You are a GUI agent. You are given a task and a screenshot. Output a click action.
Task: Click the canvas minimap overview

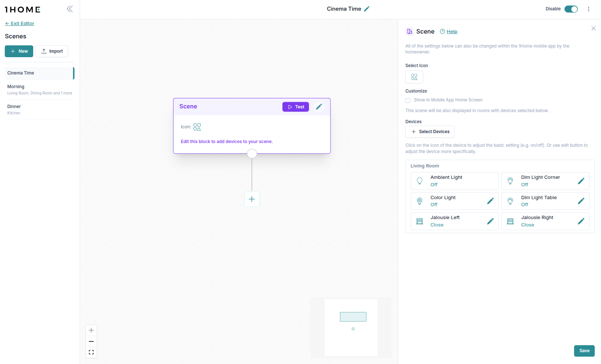(x=351, y=327)
